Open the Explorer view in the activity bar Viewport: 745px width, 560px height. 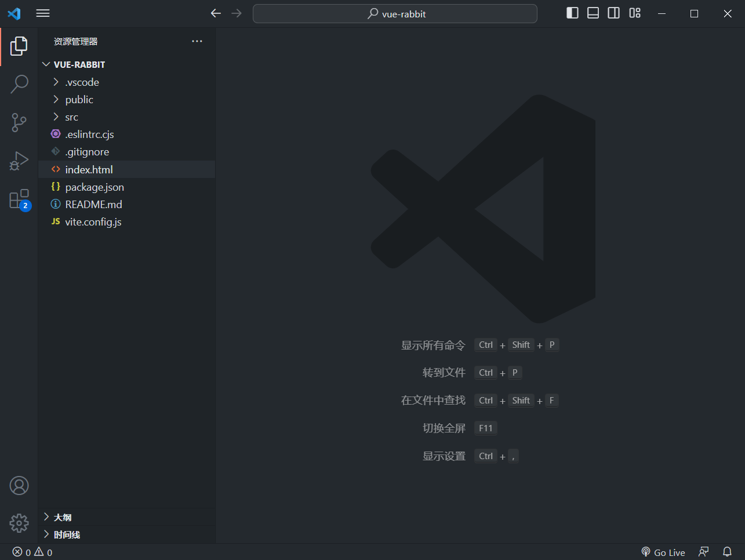[19, 46]
